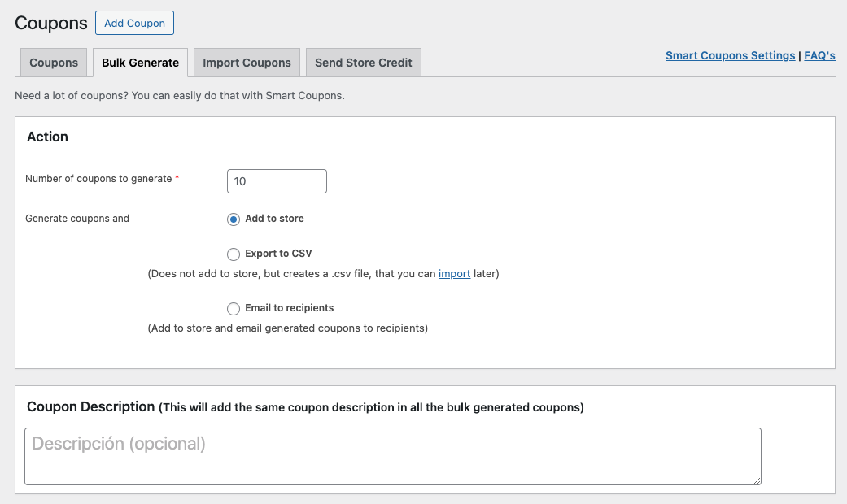The width and height of the screenshot is (847, 504).
Task: Switch to the Coupons tab
Action: click(54, 63)
